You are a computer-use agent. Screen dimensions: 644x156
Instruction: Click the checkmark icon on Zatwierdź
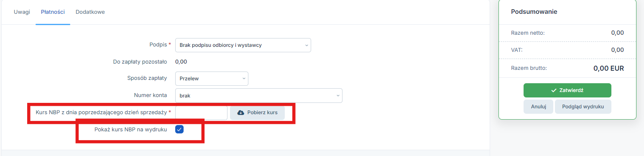(554, 90)
